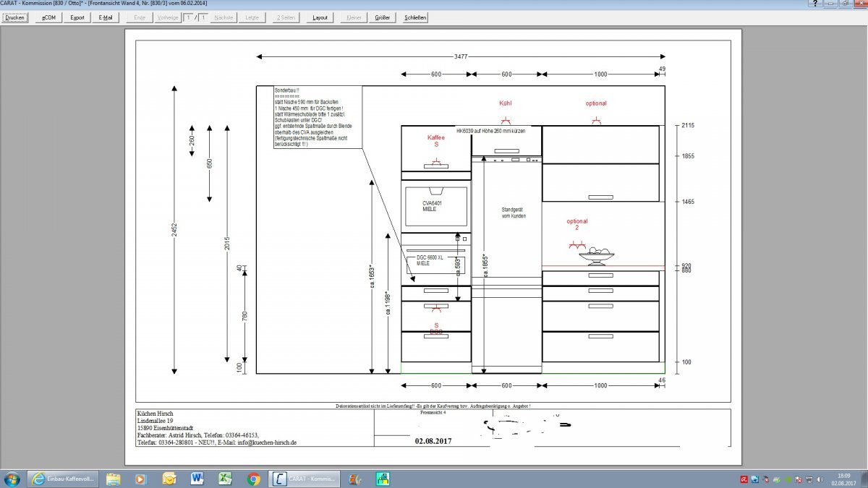Viewport: 868px width, 488px height.
Task: Zoom in with the Größer button
Action: (383, 17)
